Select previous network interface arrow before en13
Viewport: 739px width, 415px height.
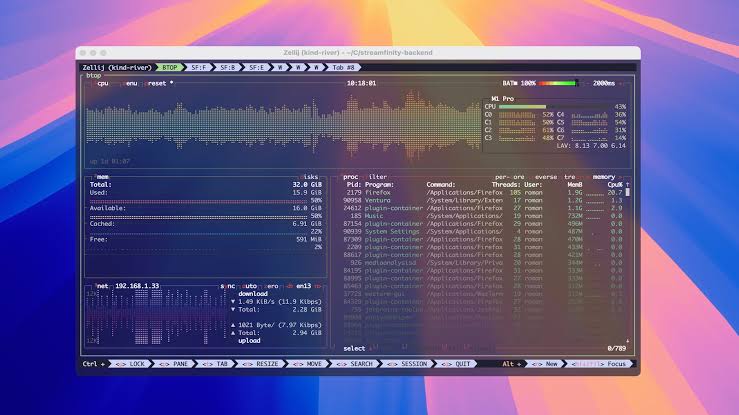point(289,286)
